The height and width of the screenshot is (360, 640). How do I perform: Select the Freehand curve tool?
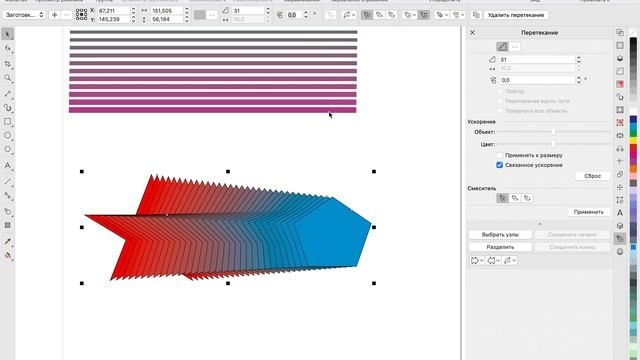tap(7, 93)
